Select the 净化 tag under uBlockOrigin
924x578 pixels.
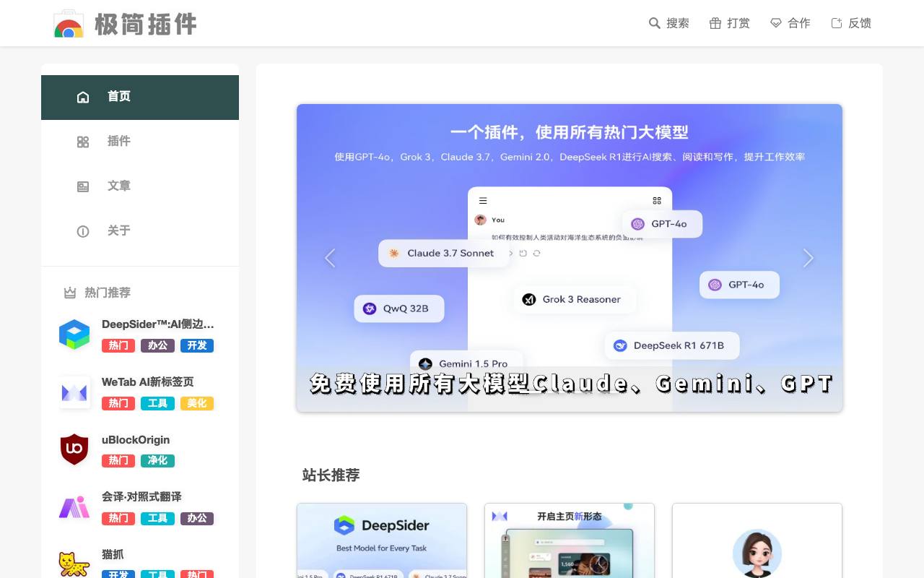coord(157,460)
